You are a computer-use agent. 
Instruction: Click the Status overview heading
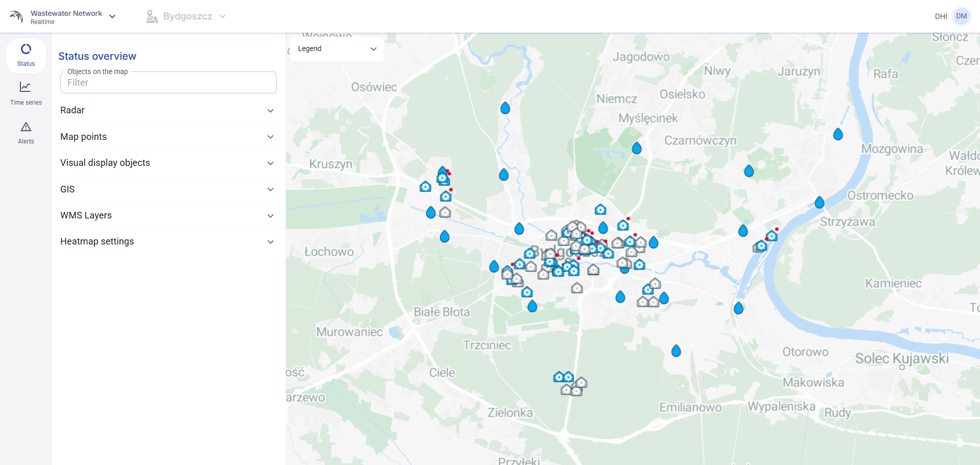pyautogui.click(x=97, y=56)
